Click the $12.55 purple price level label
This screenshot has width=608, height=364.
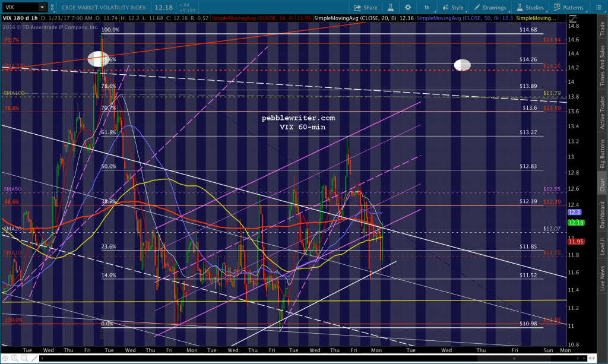(x=552, y=189)
